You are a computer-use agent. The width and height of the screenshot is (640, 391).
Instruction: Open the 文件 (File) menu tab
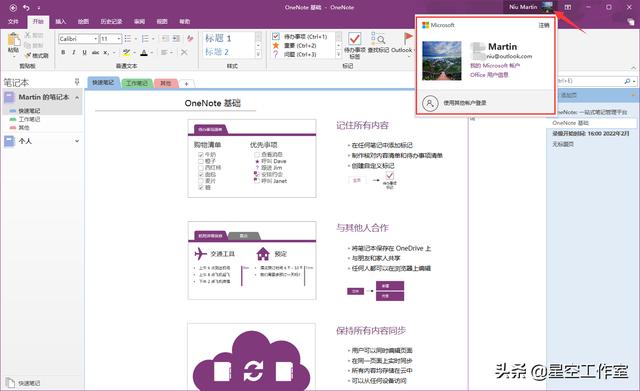pyautogui.click(x=13, y=21)
